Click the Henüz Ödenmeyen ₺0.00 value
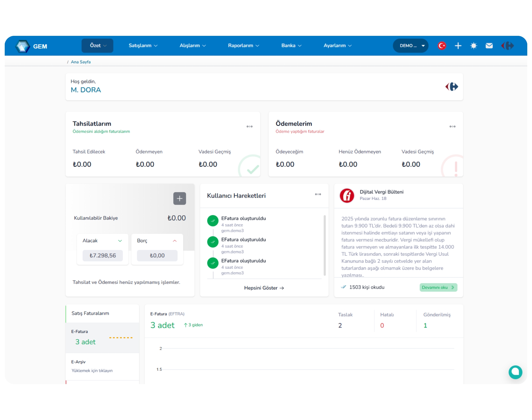Image resolution: width=532 pixels, height=420 pixels. click(348, 164)
